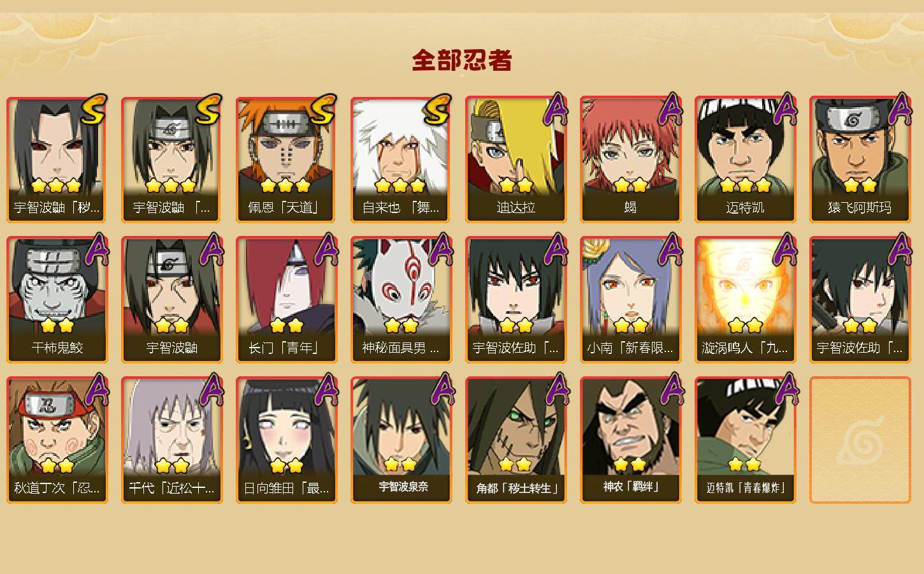Select the 角都「秽土转生」 card

tap(516, 440)
